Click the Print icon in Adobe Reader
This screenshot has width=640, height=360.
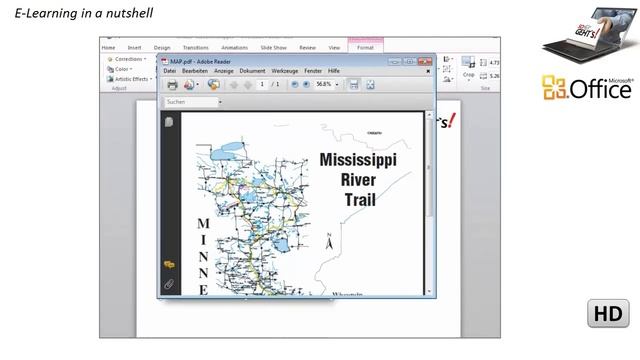tap(172, 85)
